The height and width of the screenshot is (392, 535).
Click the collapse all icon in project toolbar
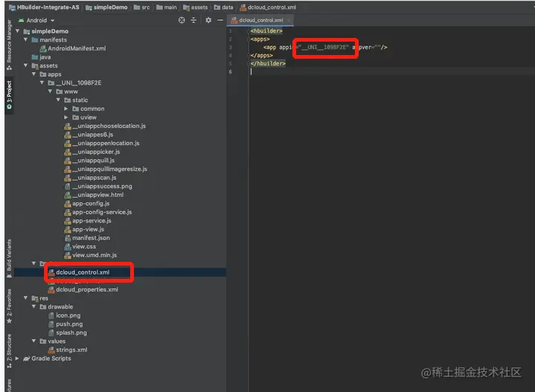pyautogui.click(x=193, y=20)
